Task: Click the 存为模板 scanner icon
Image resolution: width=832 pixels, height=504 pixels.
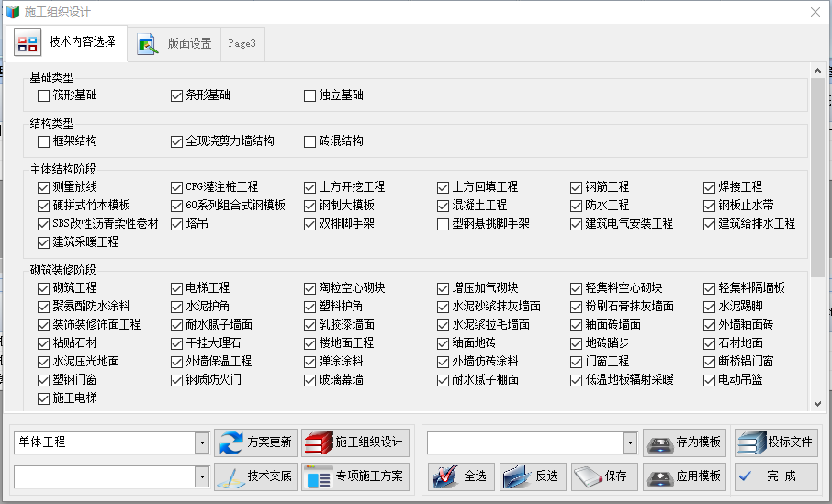Action: 660,443
